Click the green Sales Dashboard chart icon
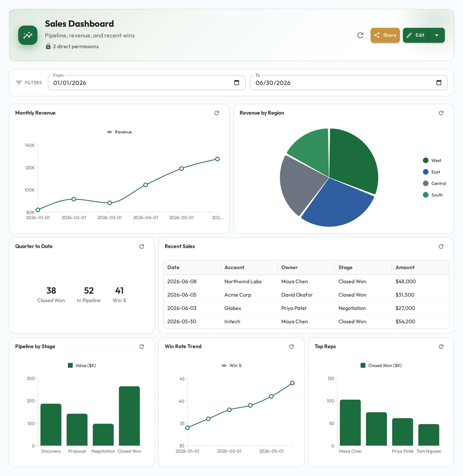The height and width of the screenshot is (476, 463). click(28, 35)
